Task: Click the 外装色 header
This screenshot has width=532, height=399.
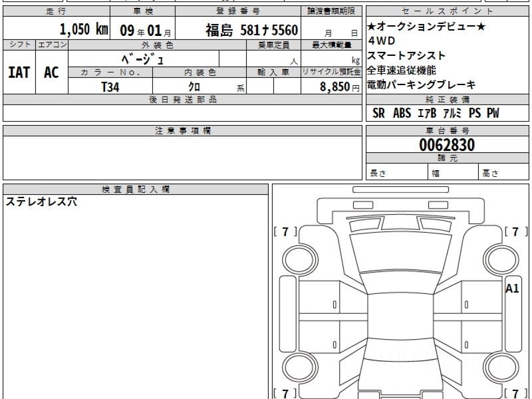Action: (157, 45)
